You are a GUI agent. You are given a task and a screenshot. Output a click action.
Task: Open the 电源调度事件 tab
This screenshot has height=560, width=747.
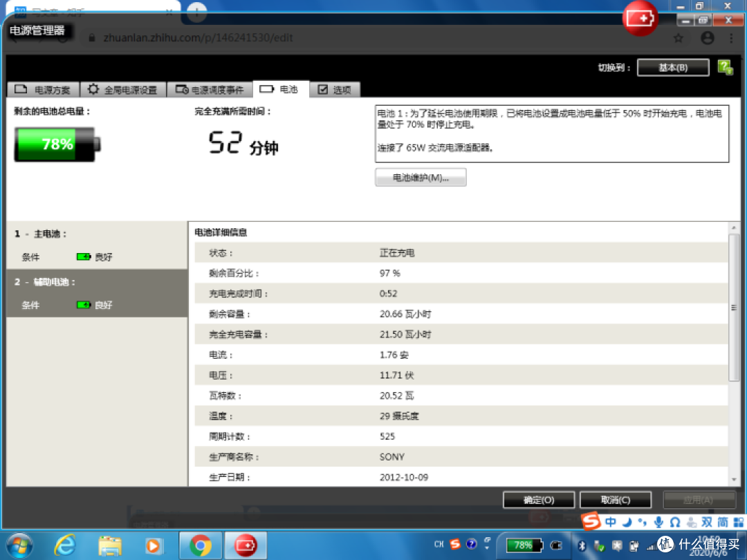pyautogui.click(x=210, y=89)
